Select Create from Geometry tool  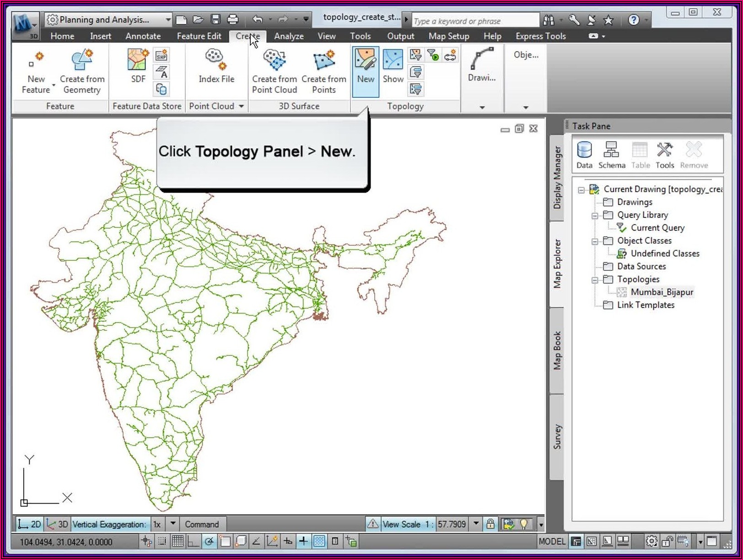82,71
